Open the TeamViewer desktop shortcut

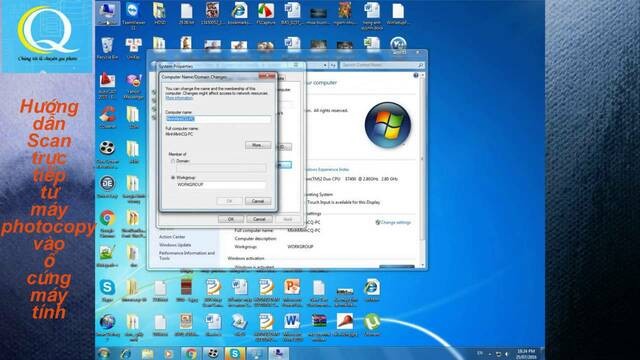tap(133, 14)
